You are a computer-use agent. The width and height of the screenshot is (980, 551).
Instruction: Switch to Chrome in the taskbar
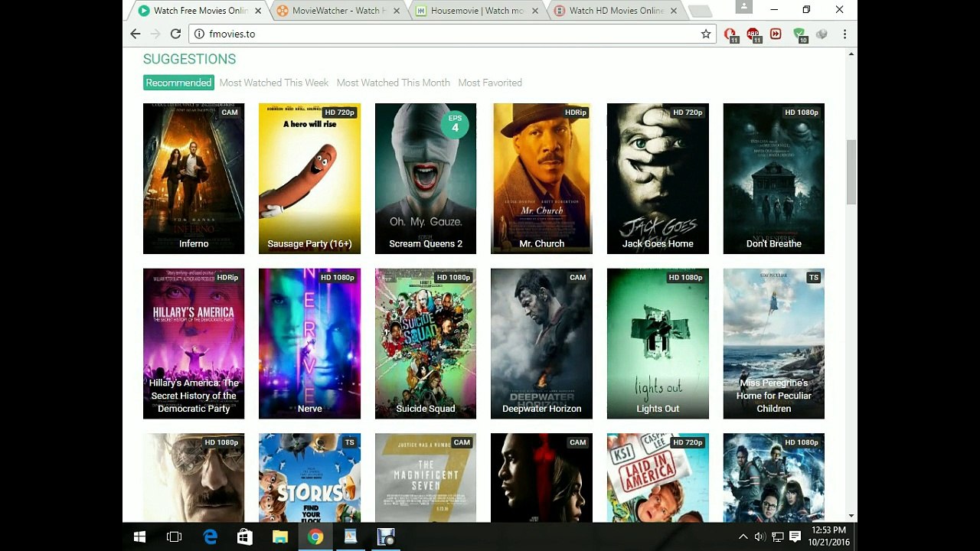[315, 537]
